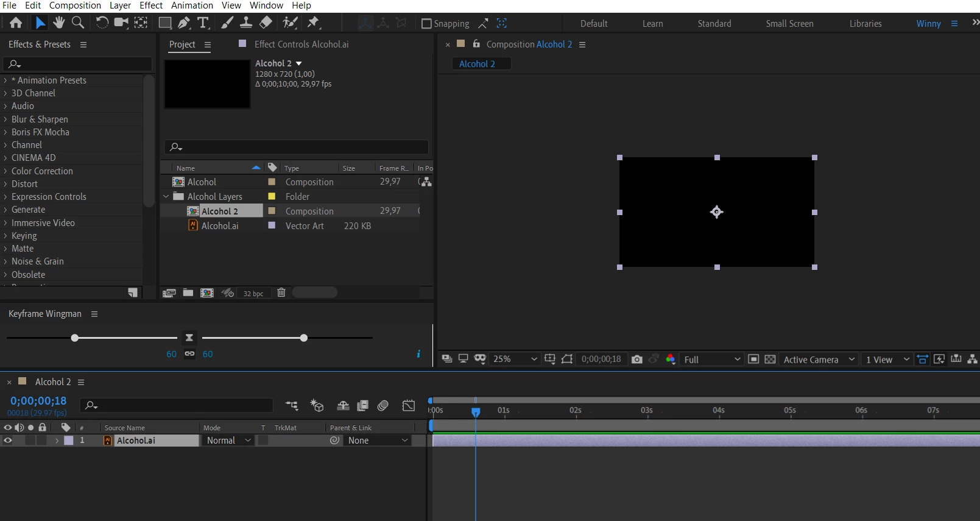Image resolution: width=980 pixels, height=521 pixels.
Task: Open the Show Channel color icon
Action: tap(671, 360)
